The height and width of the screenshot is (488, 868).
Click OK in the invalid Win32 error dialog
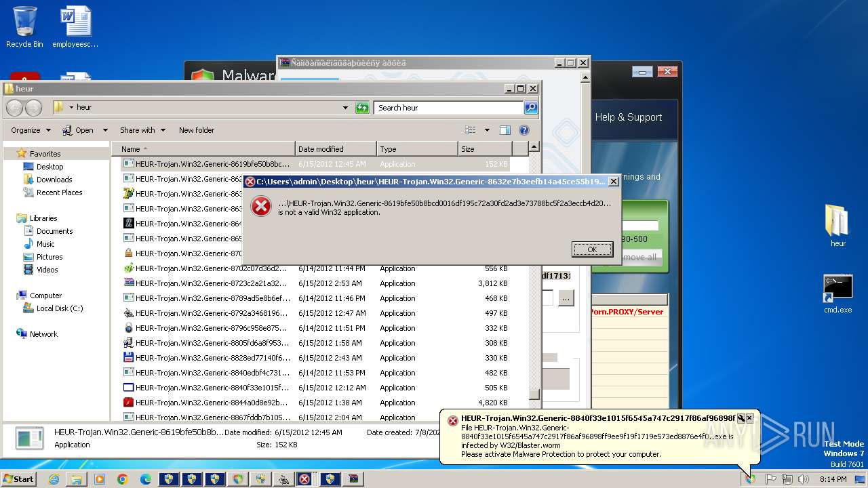click(x=592, y=249)
